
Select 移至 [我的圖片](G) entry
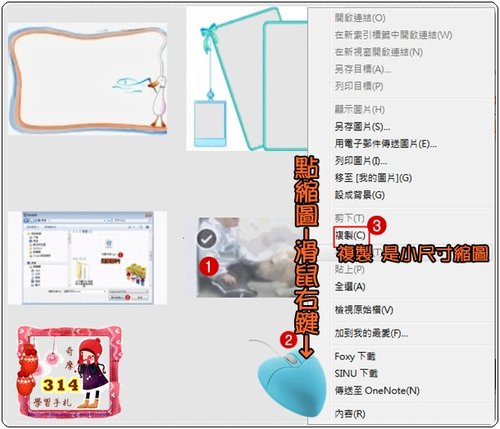[373, 178]
